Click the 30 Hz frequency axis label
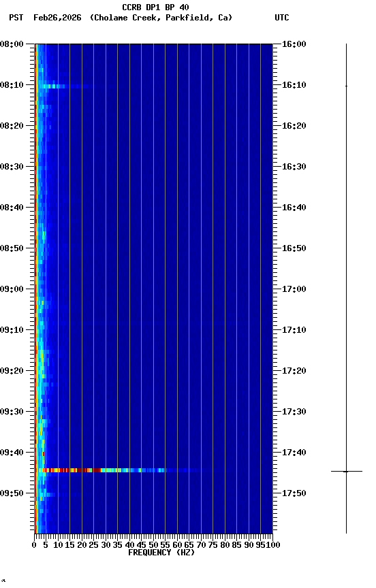Screen dimensions: 376x588 [106, 545]
